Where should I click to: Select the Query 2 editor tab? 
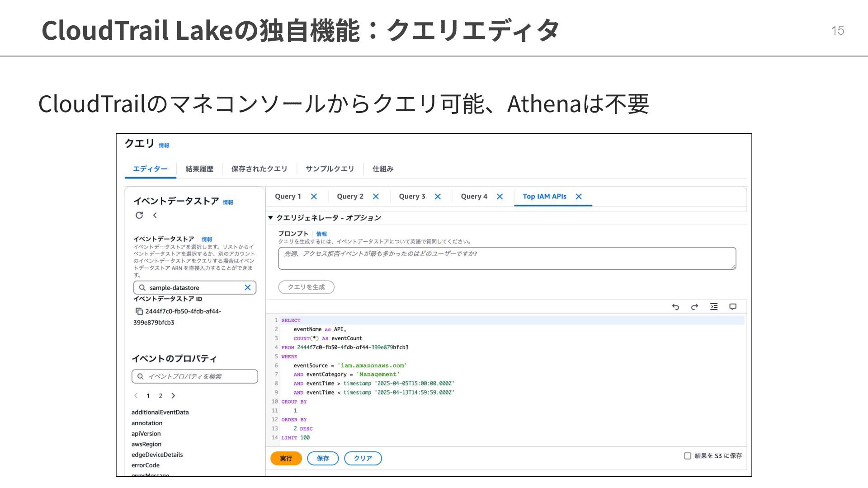(x=350, y=197)
